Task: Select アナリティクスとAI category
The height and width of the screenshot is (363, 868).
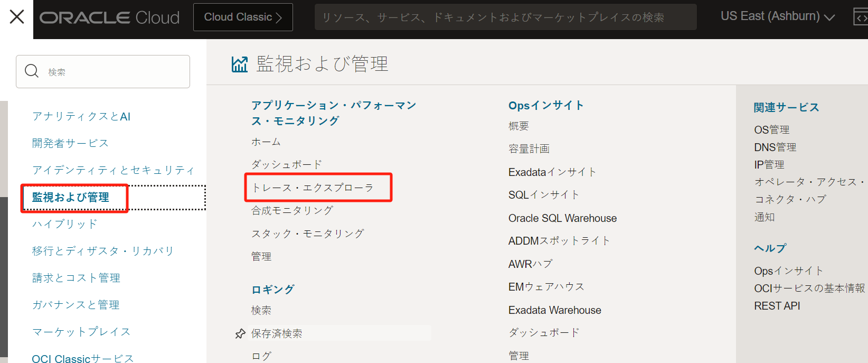Action: (81, 117)
